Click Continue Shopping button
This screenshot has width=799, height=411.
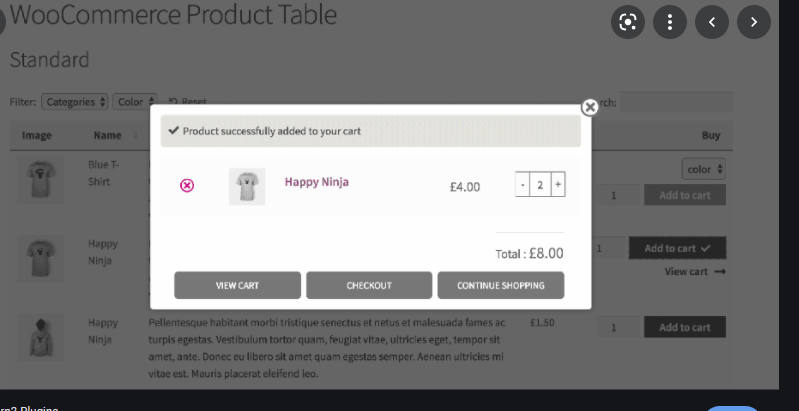click(500, 285)
